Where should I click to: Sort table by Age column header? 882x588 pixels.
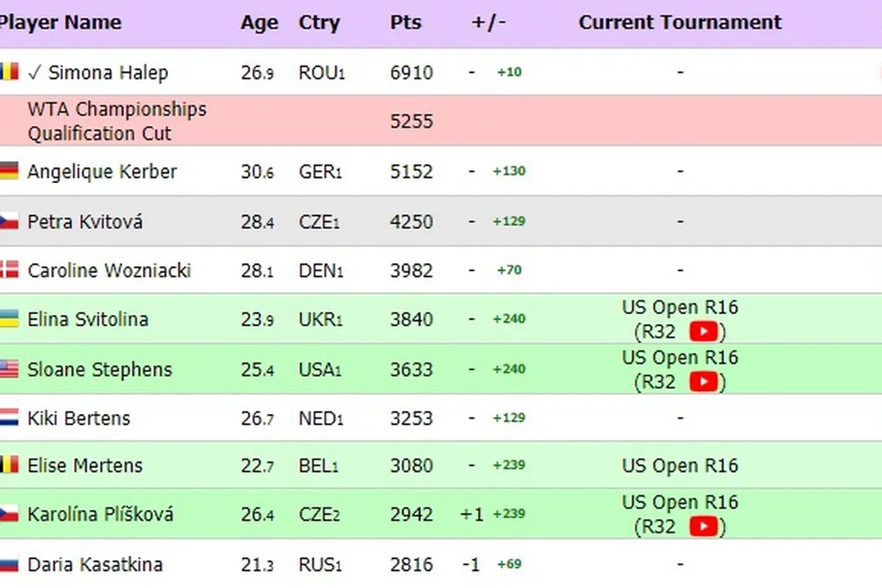(259, 23)
